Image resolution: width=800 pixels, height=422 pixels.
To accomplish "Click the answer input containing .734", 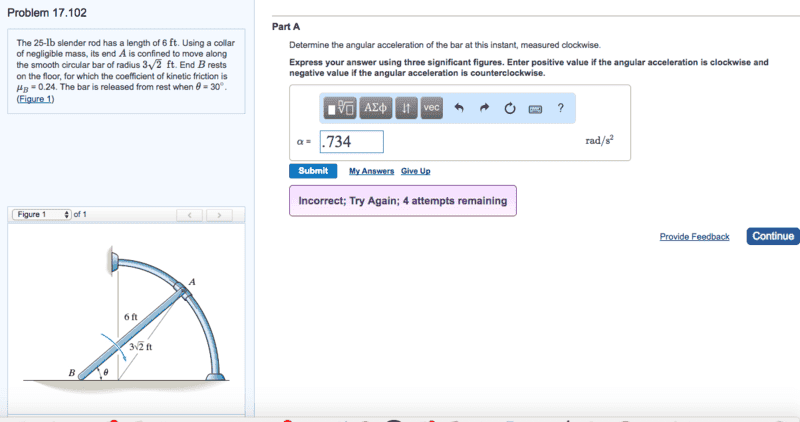I will (x=352, y=141).
